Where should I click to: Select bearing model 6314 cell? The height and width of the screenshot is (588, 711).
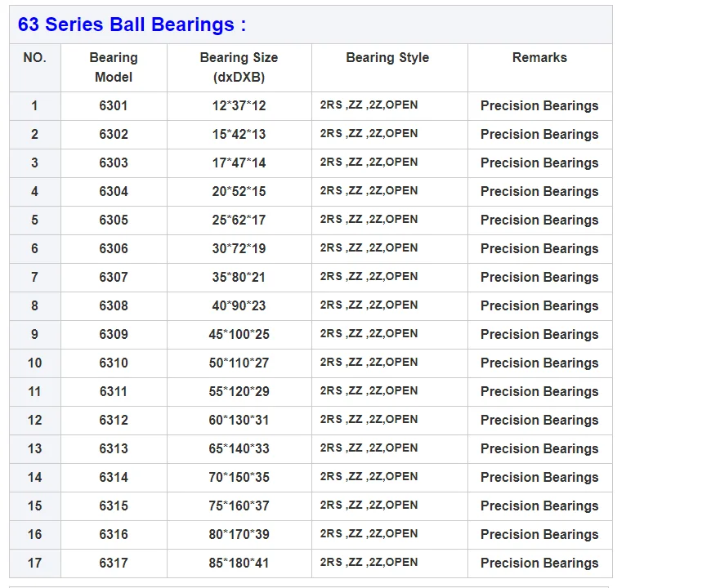(114, 477)
